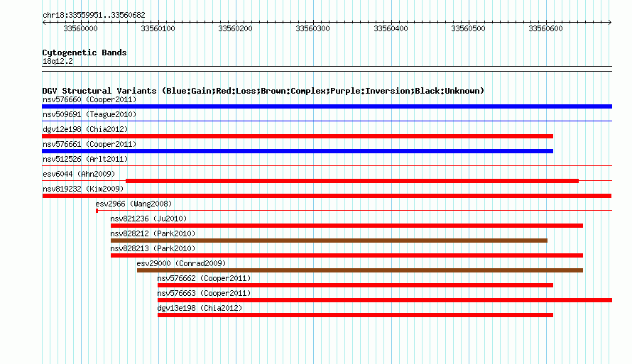Open nsv576663 (Cooper2011) variant label
Screen dimensions: 632x364
[x=204, y=293]
